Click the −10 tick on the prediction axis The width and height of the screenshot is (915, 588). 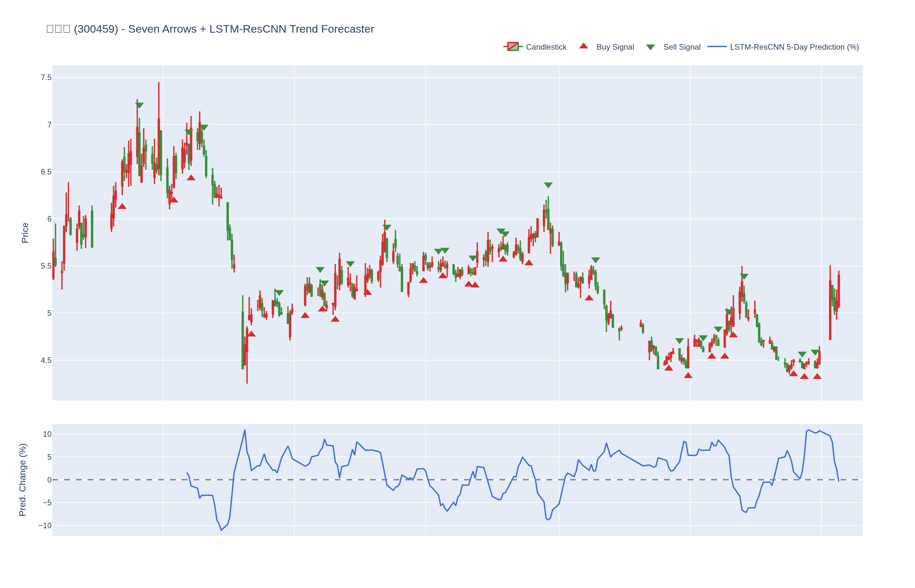pyautogui.click(x=45, y=525)
